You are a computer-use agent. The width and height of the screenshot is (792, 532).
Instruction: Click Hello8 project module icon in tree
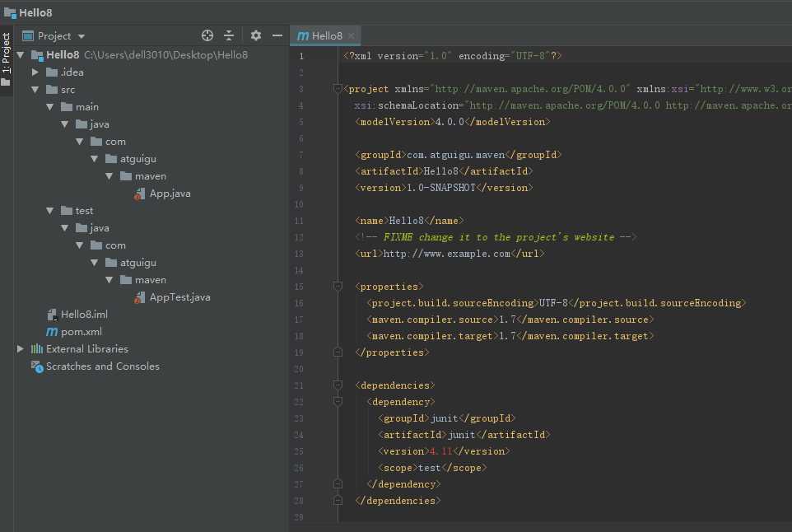coord(37,55)
